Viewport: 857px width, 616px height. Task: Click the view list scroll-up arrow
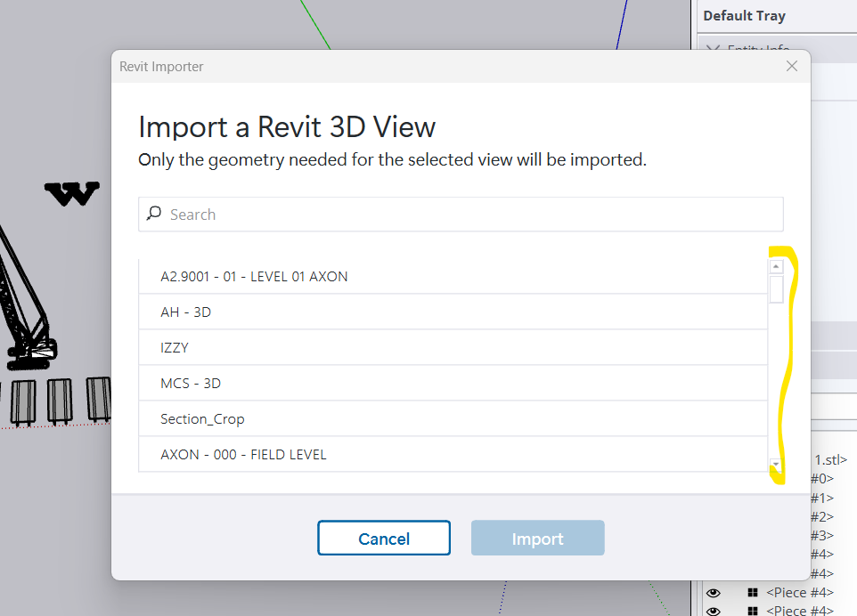point(776,266)
